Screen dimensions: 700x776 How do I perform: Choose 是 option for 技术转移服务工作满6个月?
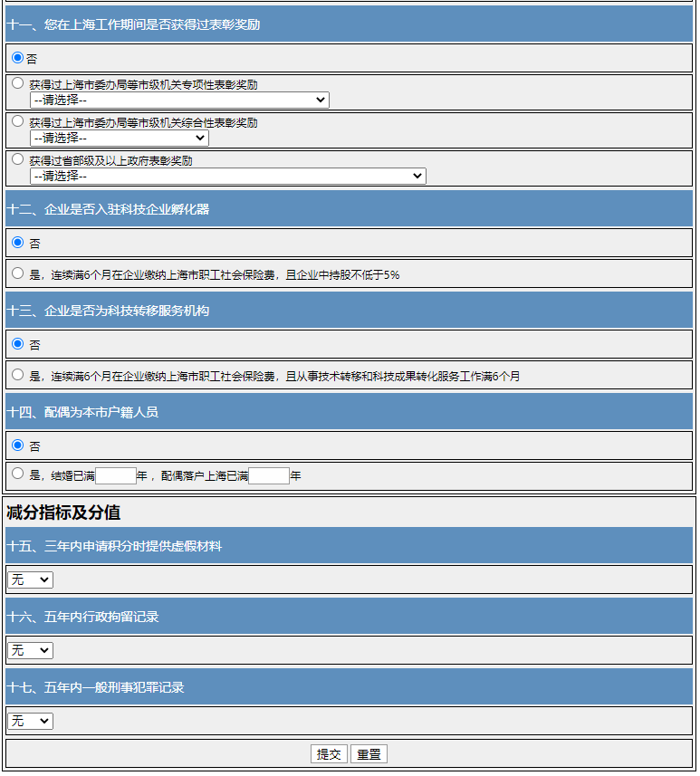[x=18, y=375]
